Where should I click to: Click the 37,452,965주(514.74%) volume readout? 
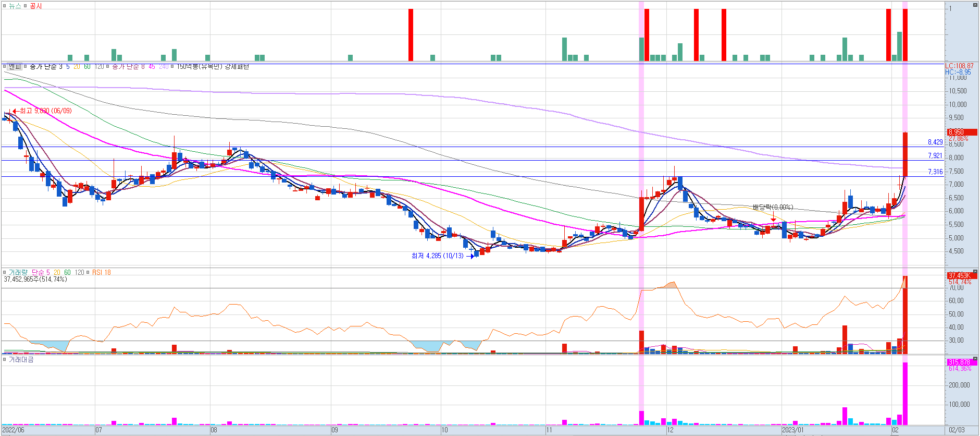[35, 279]
